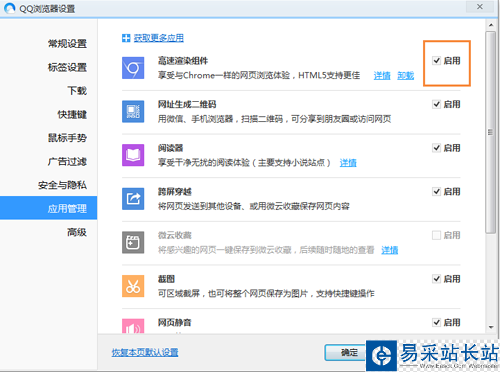The image size is (500, 372).
Task: Click the pink 网页静音 speaker icon
Action: (x=133, y=326)
